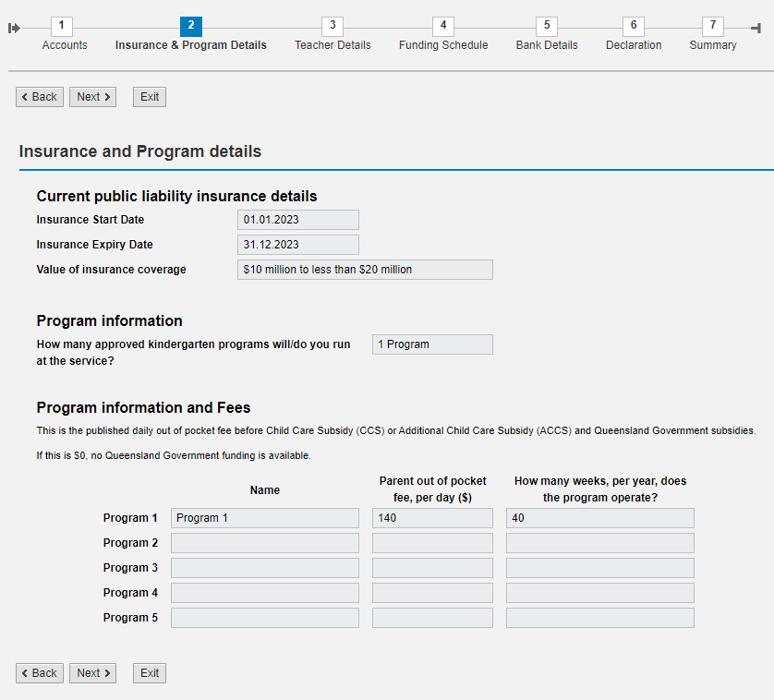The image size is (774, 700).
Task: Click Program 1 weeks per year field
Action: [599, 518]
